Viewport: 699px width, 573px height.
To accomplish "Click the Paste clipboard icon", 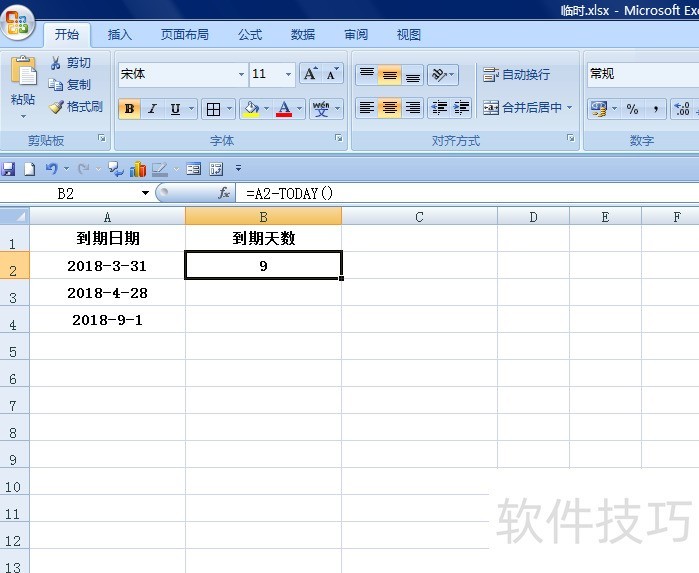I will coord(23,70).
